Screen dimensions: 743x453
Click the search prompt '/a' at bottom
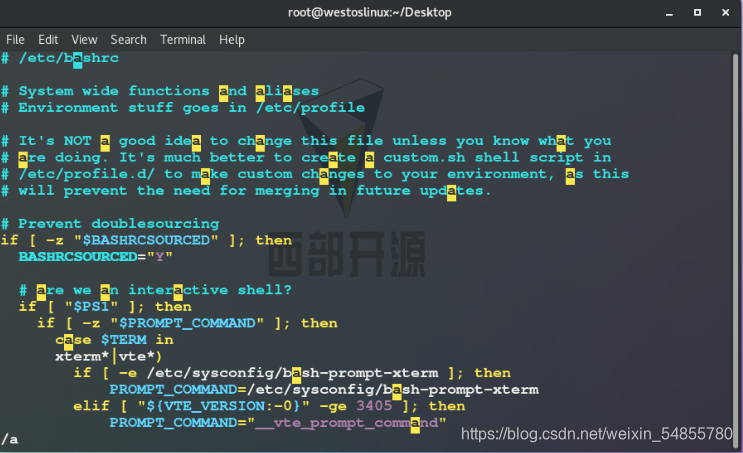[x=9, y=440]
